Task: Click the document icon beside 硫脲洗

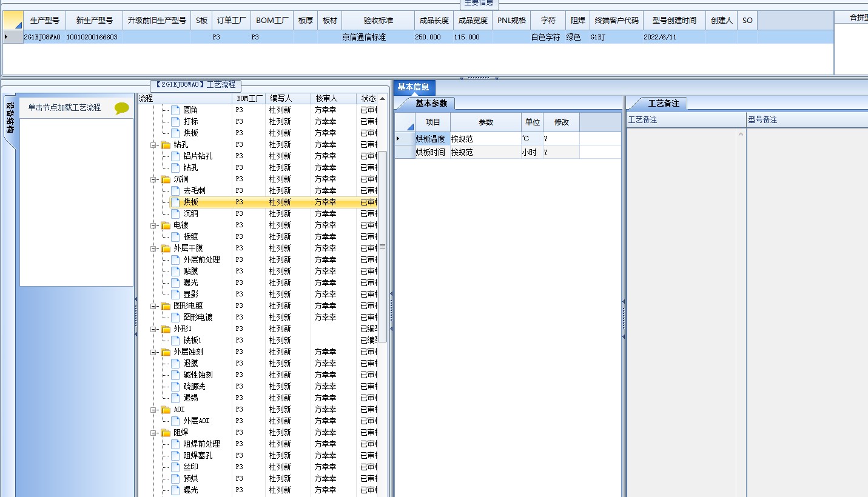Action: pos(175,387)
